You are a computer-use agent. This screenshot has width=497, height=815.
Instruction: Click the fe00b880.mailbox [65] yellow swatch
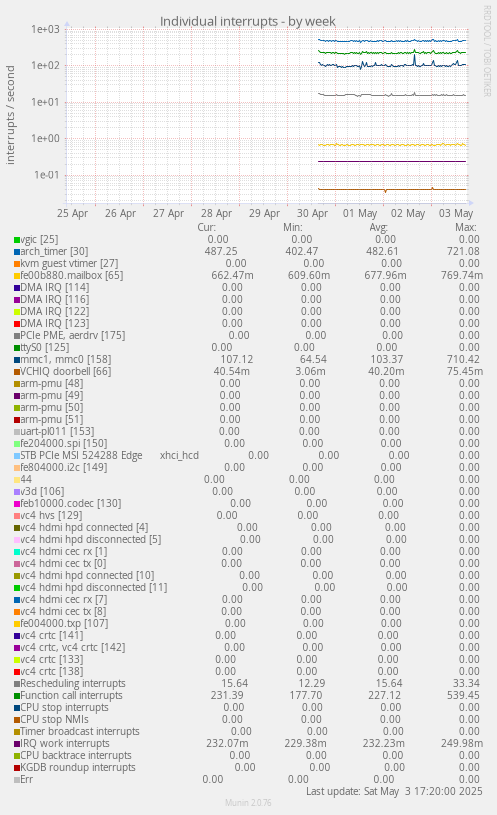[x=17, y=276]
